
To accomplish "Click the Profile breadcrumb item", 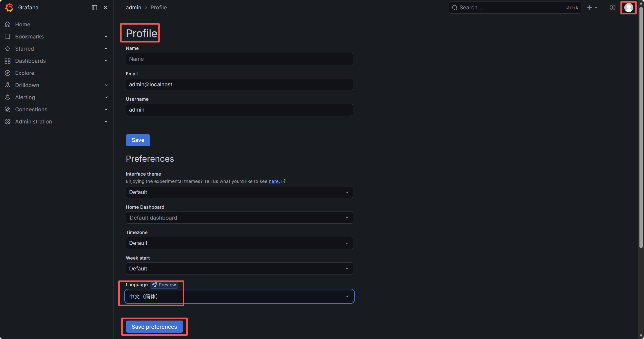I will click(x=159, y=8).
